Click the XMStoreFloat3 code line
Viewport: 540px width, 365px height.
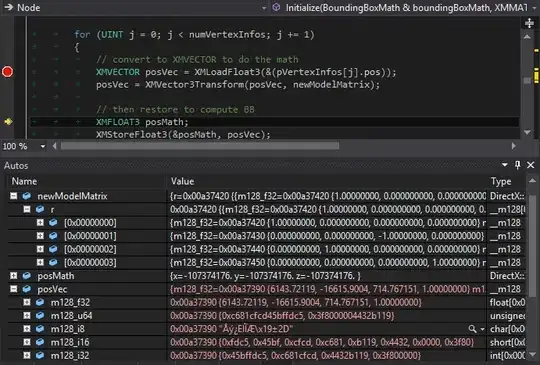click(183, 134)
